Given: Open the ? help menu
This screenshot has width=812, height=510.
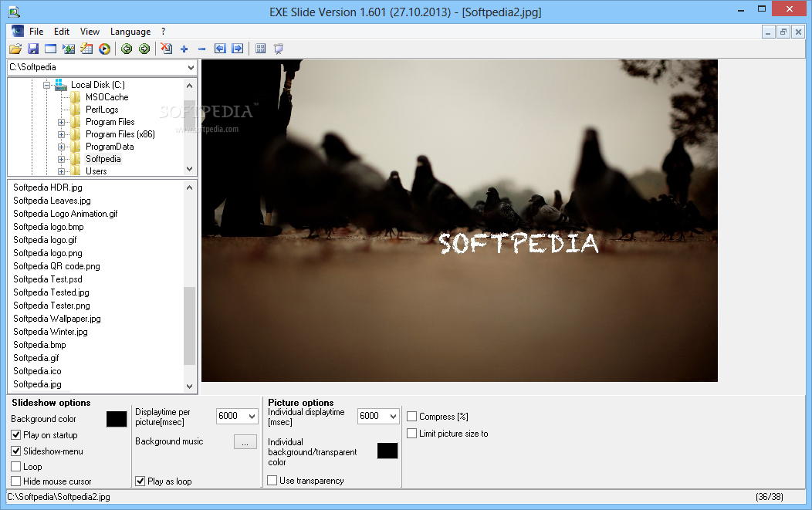Looking at the screenshot, I should click(x=163, y=32).
